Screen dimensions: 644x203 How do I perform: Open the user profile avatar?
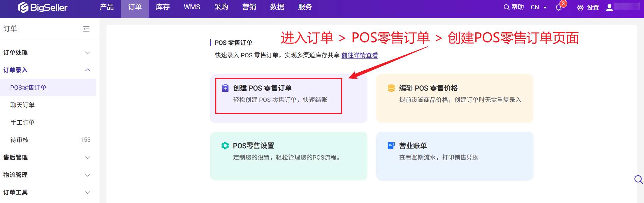pyautogui.click(x=609, y=8)
